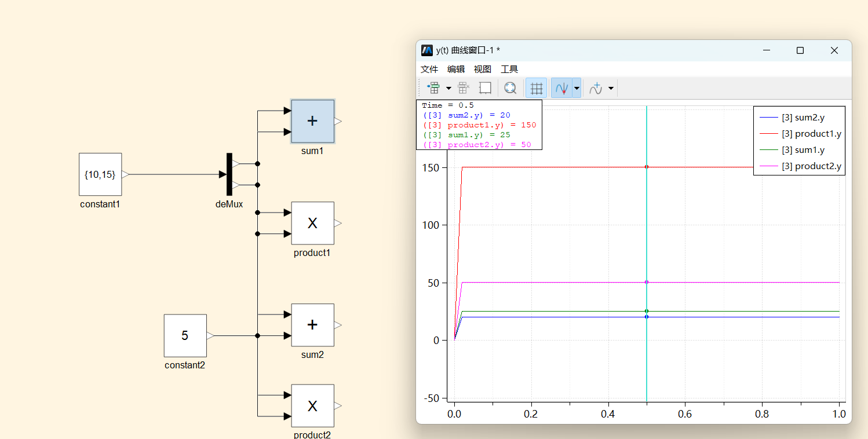Maximize the y(t) curve window
Image resolution: width=868 pixels, height=439 pixels.
(x=800, y=50)
